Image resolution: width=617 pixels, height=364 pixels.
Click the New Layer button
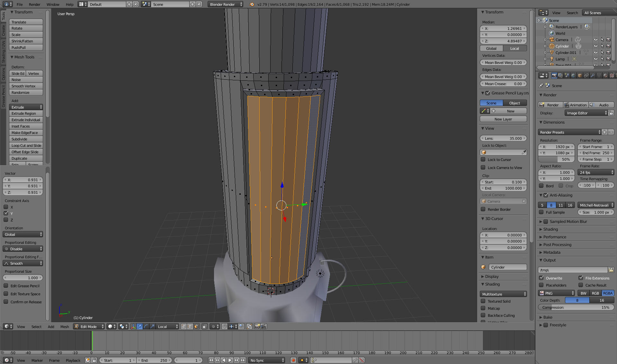point(503,119)
